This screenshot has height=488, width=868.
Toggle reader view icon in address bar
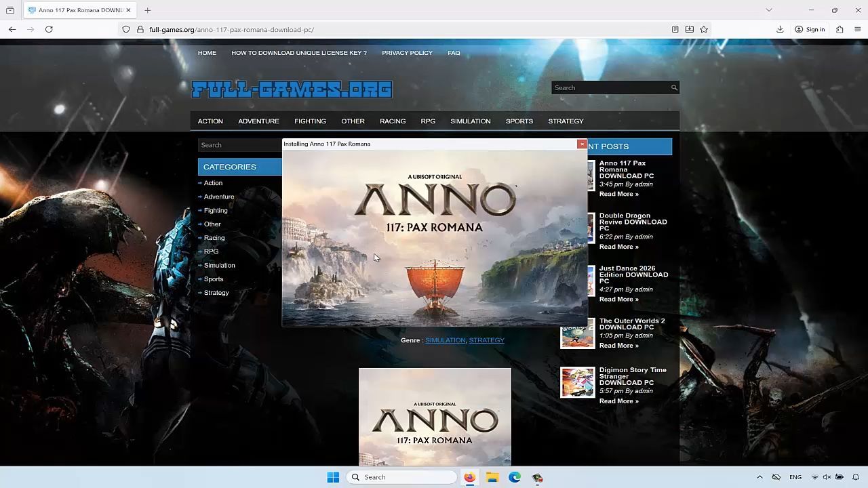click(x=675, y=29)
